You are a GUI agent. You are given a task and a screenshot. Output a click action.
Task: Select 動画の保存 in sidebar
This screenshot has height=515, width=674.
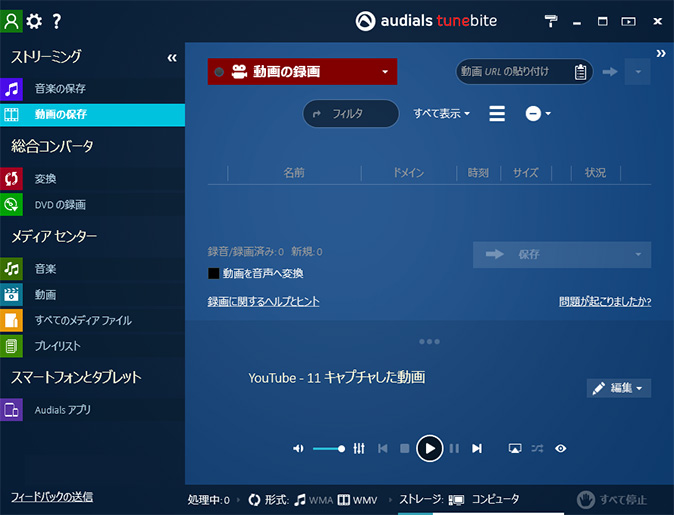[x=92, y=114]
